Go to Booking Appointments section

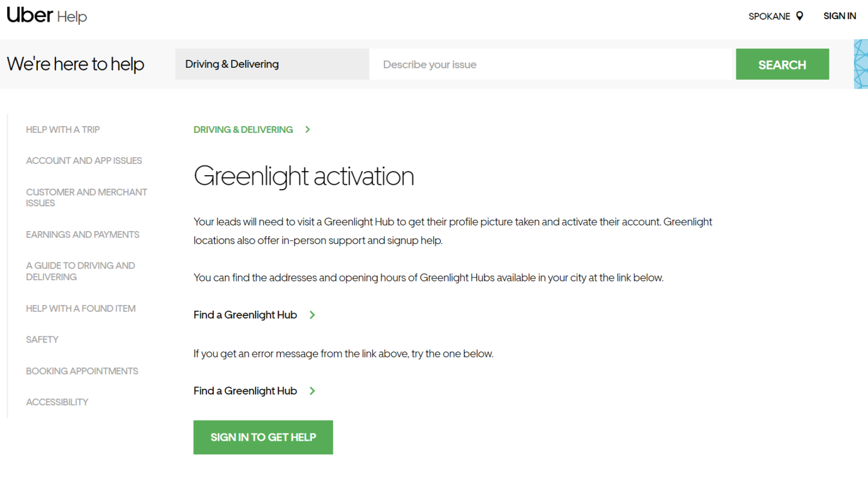[x=82, y=371]
